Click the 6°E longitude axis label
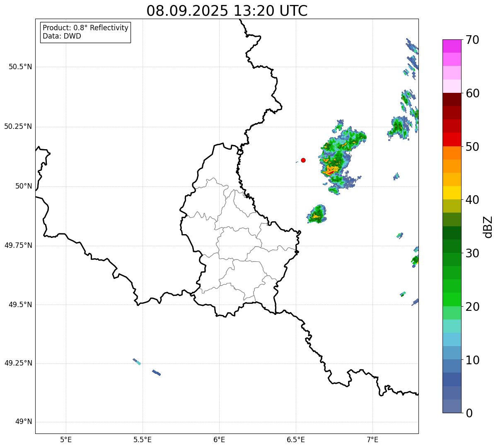Screen dimensions: 498x448 219,439
